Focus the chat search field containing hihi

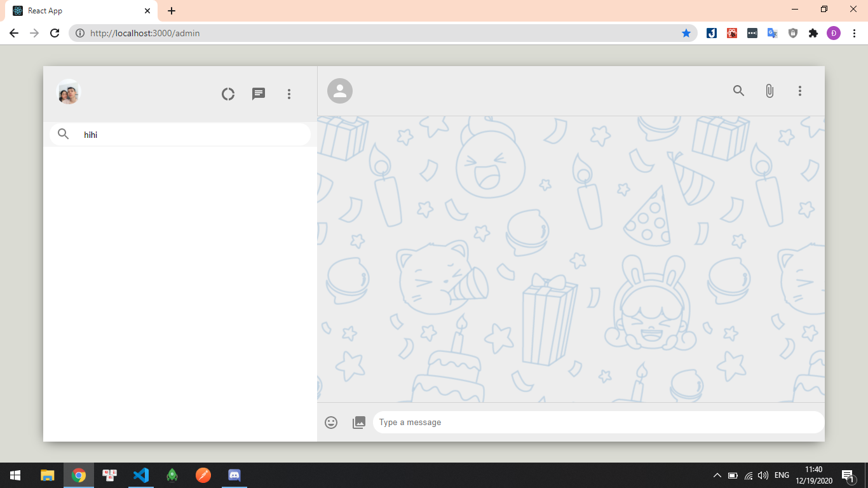(x=191, y=135)
